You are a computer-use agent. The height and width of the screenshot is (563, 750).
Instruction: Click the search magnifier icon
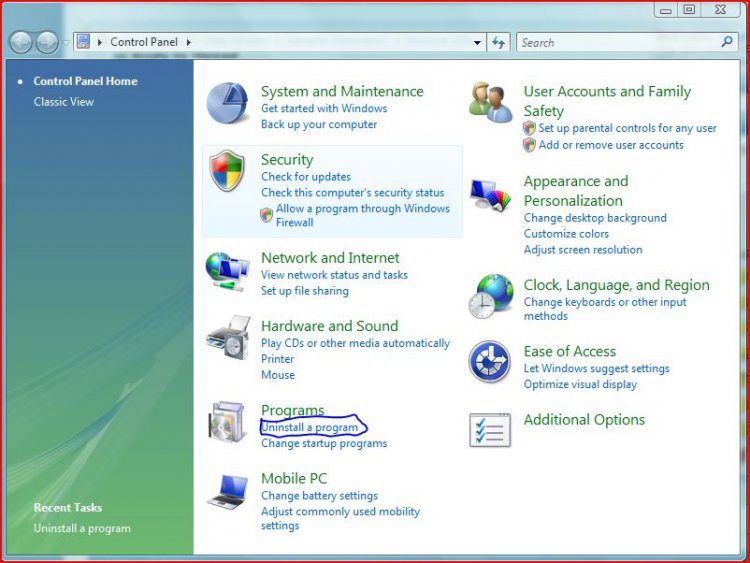pos(727,42)
